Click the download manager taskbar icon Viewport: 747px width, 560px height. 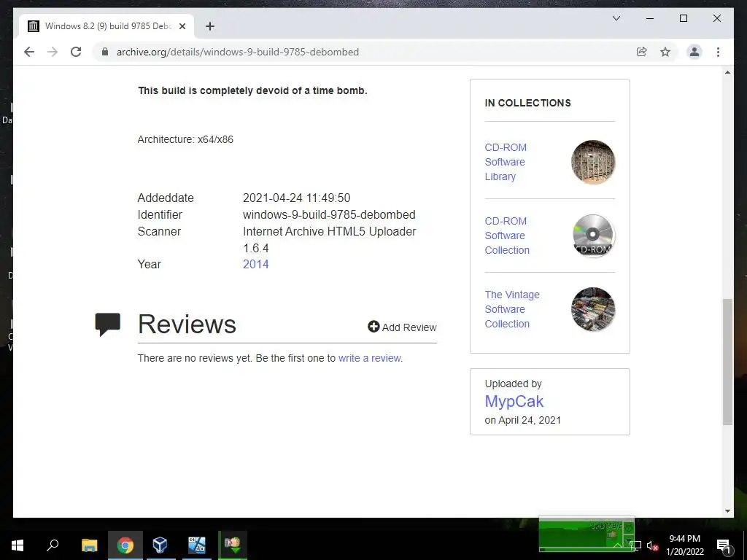(233, 545)
